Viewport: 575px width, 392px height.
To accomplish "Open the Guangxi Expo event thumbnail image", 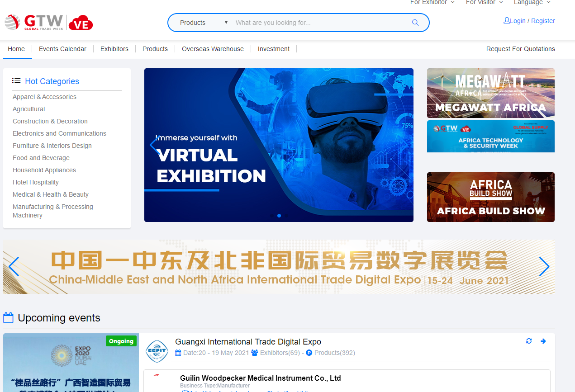I will (x=71, y=363).
